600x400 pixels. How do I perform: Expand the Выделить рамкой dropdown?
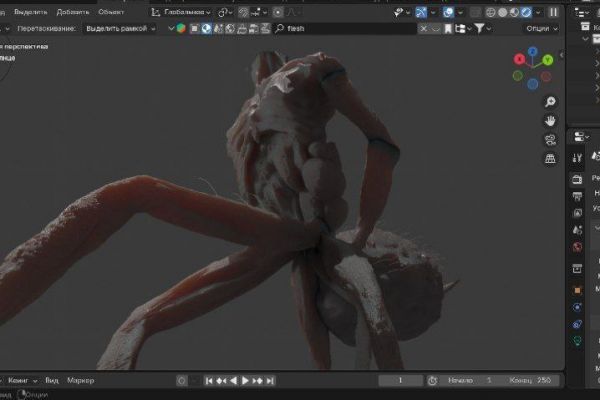click(120, 29)
